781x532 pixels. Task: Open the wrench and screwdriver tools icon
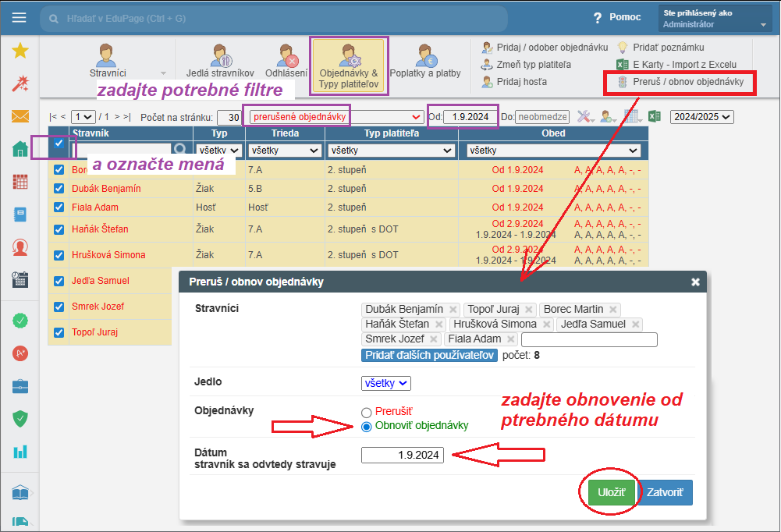[x=585, y=117]
